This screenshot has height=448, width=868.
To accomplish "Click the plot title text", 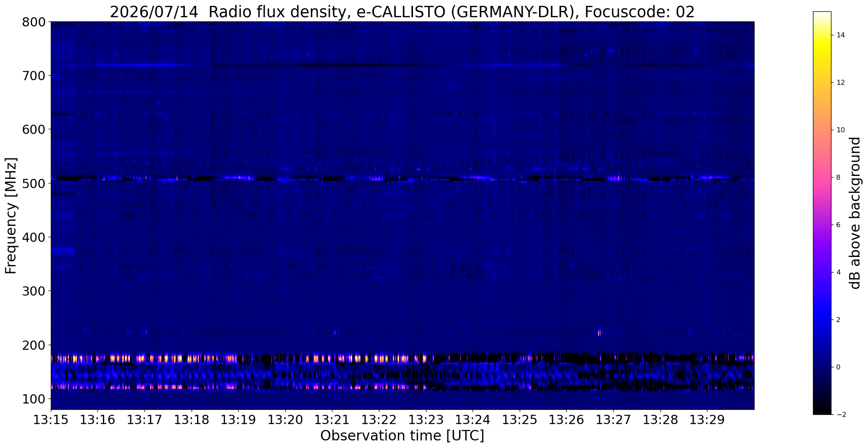I will pyautogui.click(x=402, y=12).
